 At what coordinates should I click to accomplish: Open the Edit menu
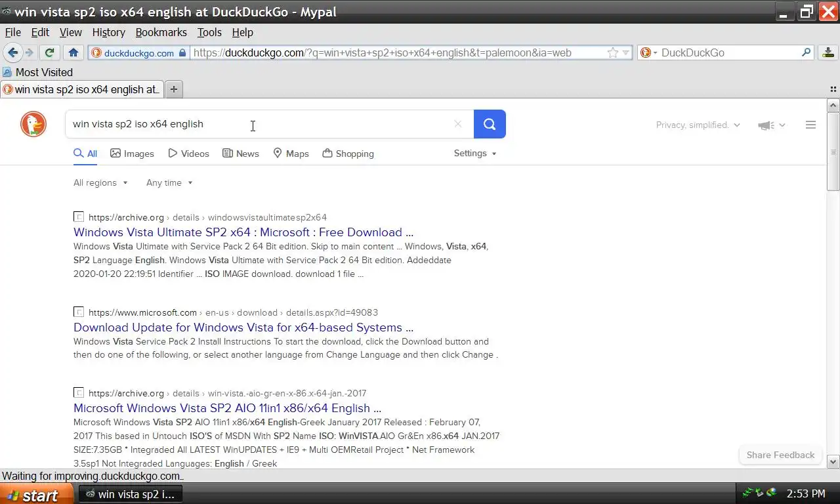(40, 32)
